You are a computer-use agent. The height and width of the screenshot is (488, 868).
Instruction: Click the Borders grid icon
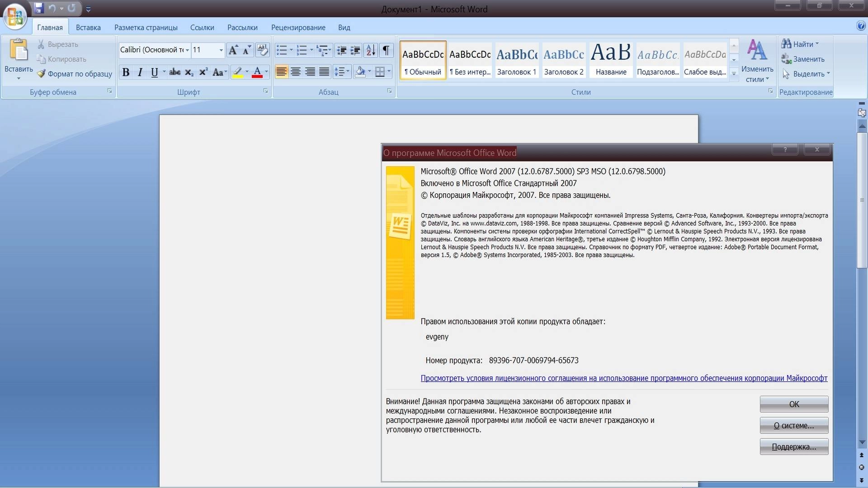click(380, 72)
